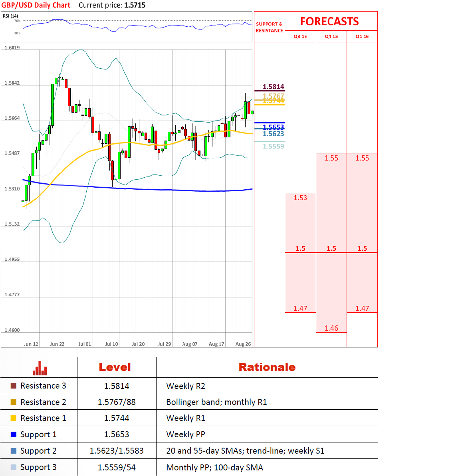Click 'Monthly PP; 100-day SMA' rationale
This screenshot has height=476, width=460.
[x=215, y=468]
